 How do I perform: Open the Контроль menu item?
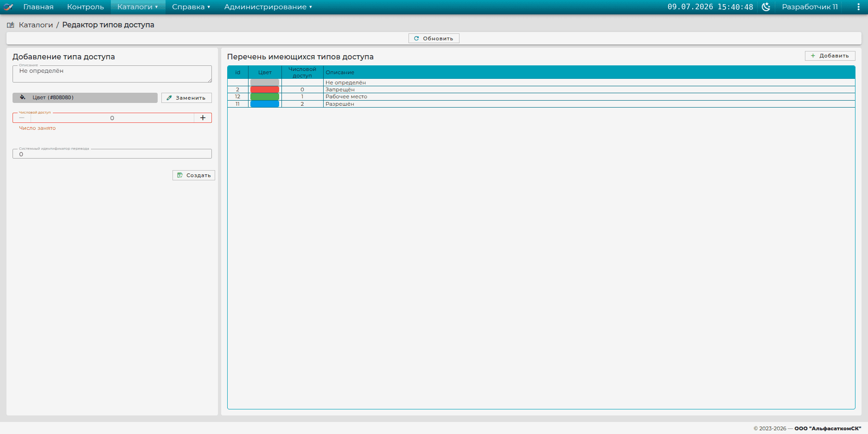pyautogui.click(x=85, y=7)
